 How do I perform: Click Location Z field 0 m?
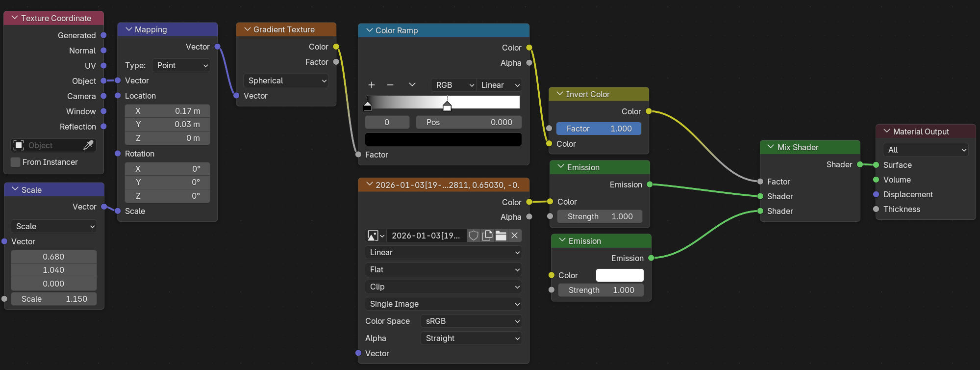pos(167,138)
